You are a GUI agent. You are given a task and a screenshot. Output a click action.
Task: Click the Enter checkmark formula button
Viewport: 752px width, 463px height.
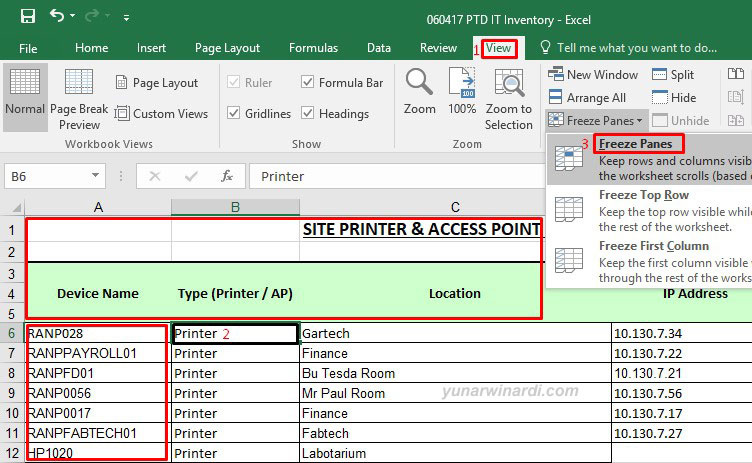click(x=191, y=177)
